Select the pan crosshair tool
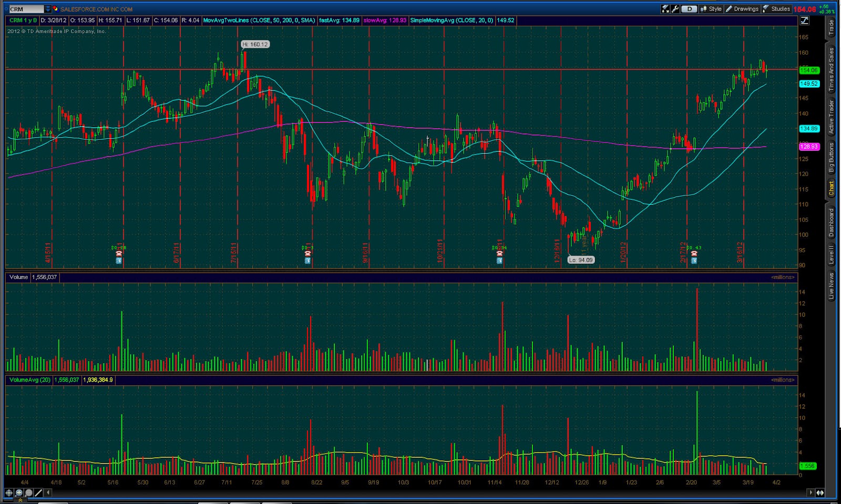The width and height of the screenshot is (841, 504). 9,492
